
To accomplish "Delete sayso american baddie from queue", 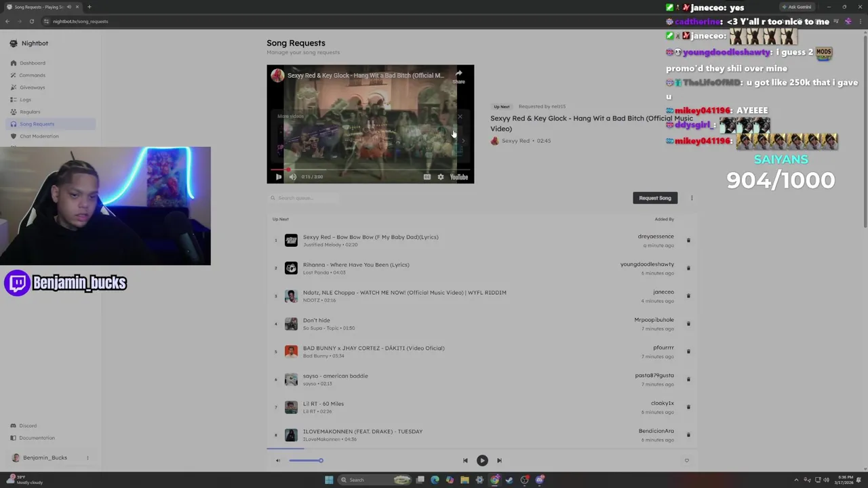I will coord(688,380).
